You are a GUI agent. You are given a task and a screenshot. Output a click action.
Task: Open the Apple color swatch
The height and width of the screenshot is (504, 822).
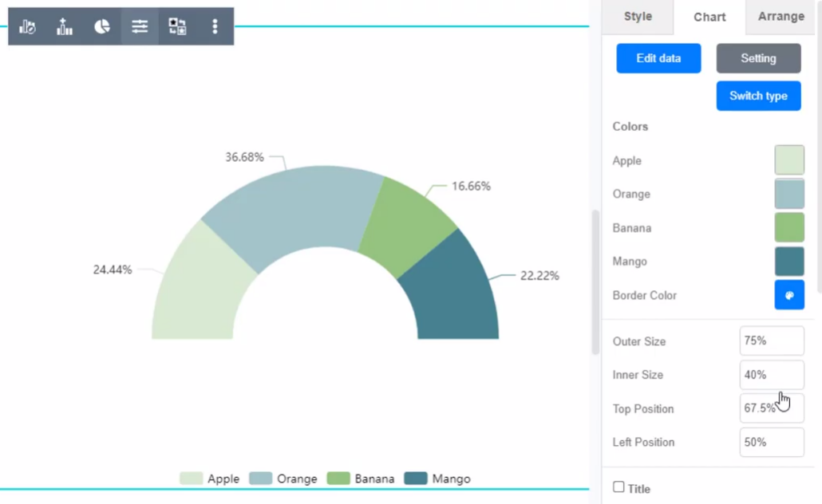point(789,160)
